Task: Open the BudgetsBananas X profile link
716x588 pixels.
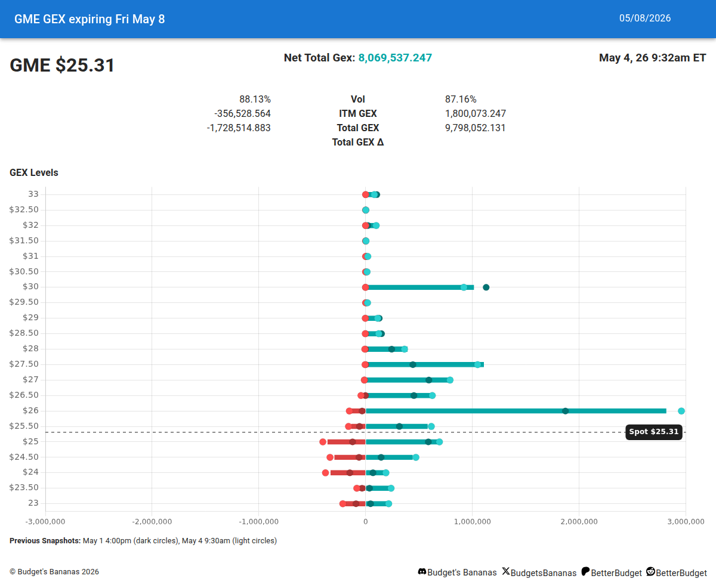Action: pos(544,572)
